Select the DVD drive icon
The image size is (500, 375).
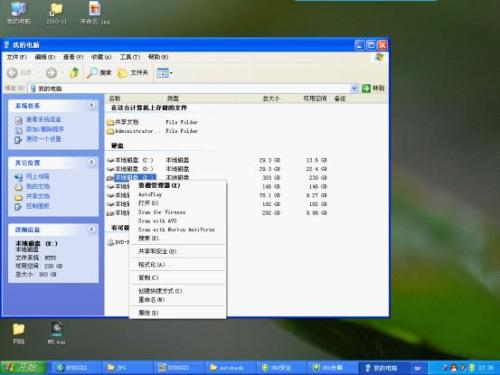click(110, 242)
